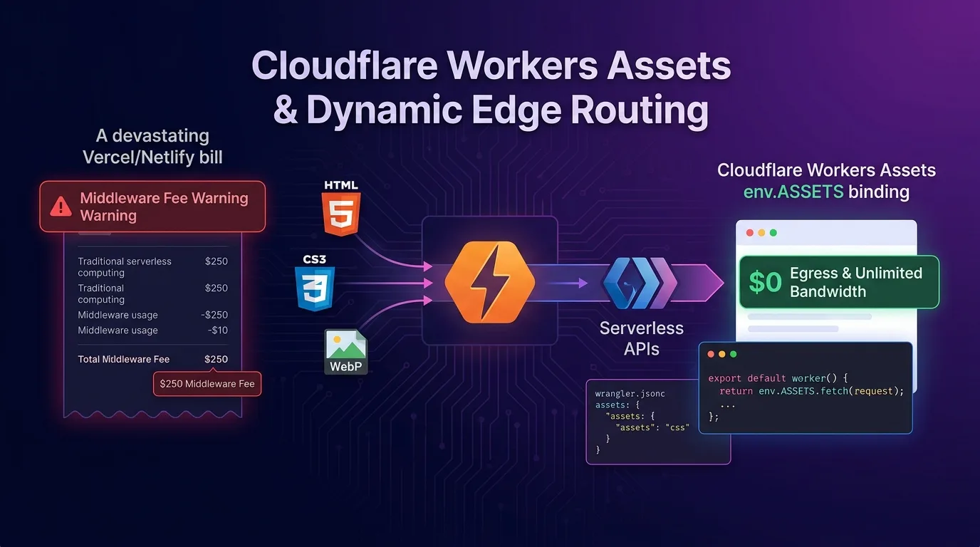Select the 'Traditional computing' $250 bill row
The width and height of the screenshot is (980, 547).
152,293
